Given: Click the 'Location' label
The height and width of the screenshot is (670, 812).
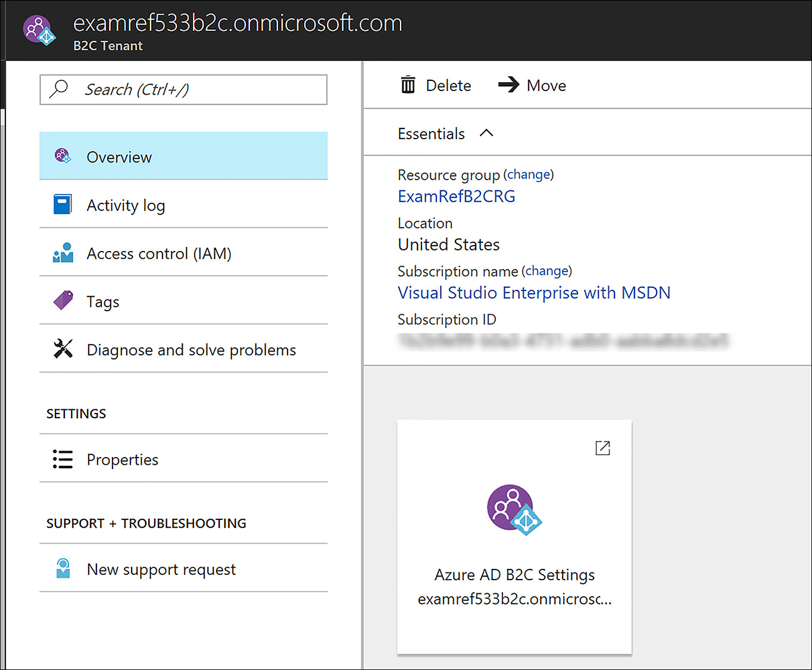Looking at the screenshot, I should coord(425,223).
